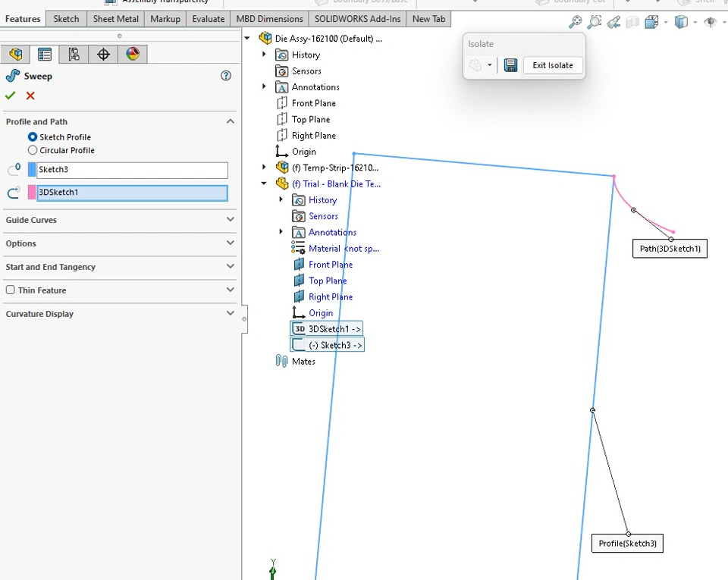Click the Previous View icon
This screenshot has height=580, width=728.
click(613, 21)
